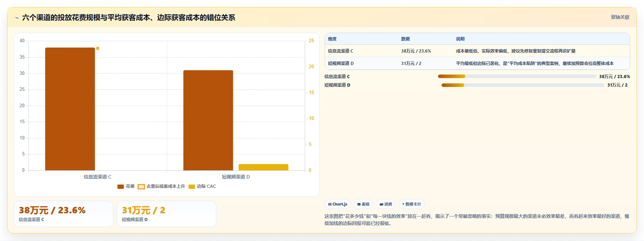Click the 短视频渠道 D spending bar
Viewport: 644px width, 241px height.
click(208, 120)
